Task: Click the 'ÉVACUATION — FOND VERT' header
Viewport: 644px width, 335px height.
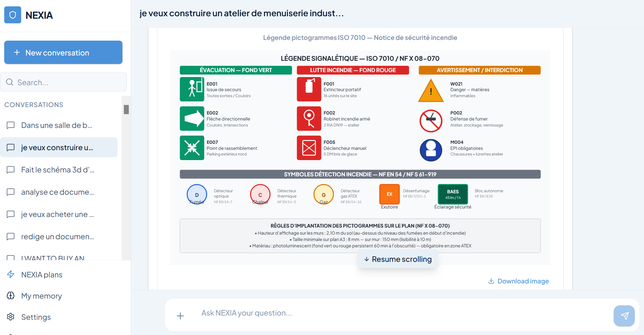Action: click(x=236, y=70)
